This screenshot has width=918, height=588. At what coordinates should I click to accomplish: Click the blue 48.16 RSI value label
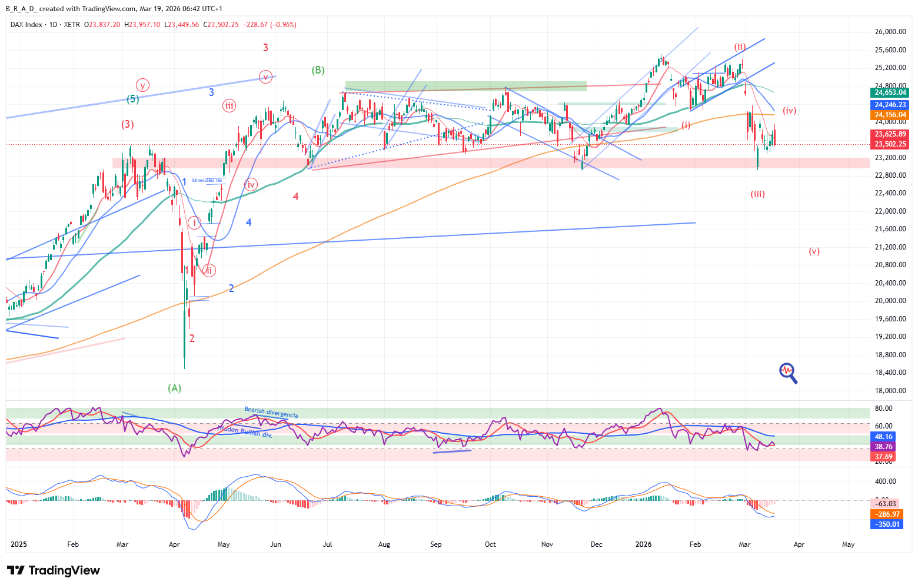tap(884, 437)
